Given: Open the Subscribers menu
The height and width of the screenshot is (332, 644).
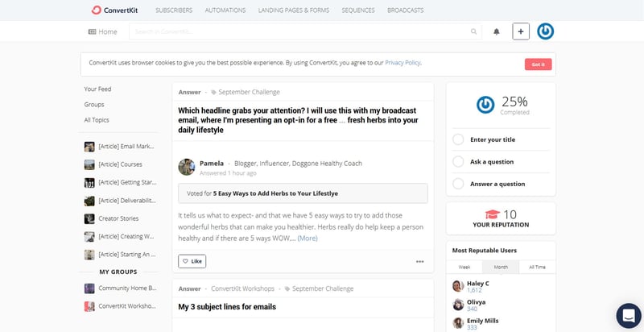Looking at the screenshot, I should point(174,10).
